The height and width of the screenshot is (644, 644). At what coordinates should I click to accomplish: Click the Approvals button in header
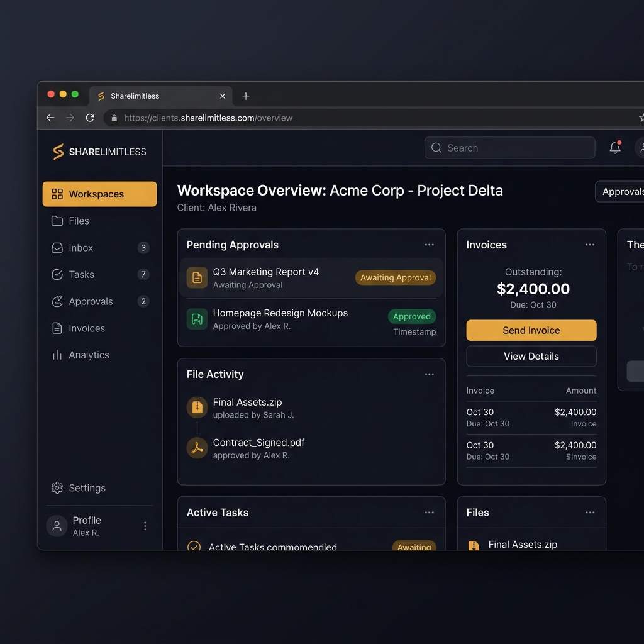619,192
